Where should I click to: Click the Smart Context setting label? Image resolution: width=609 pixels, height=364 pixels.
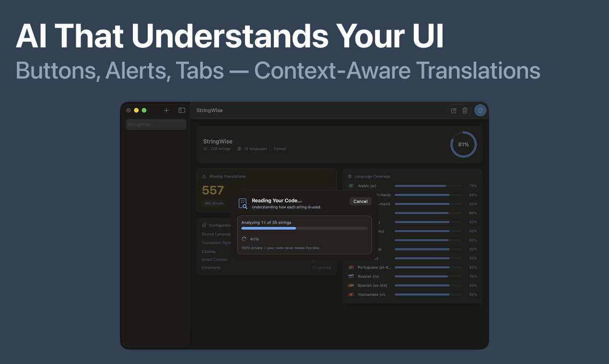(214, 260)
